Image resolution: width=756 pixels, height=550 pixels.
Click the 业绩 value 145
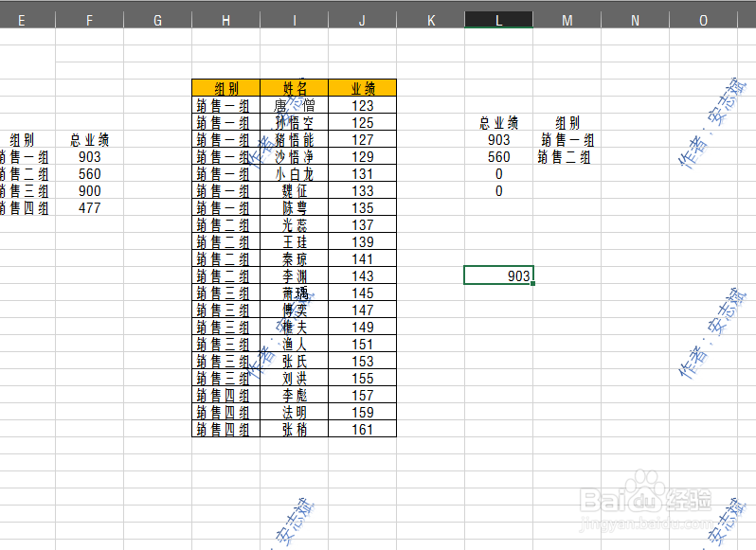[362, 293]
